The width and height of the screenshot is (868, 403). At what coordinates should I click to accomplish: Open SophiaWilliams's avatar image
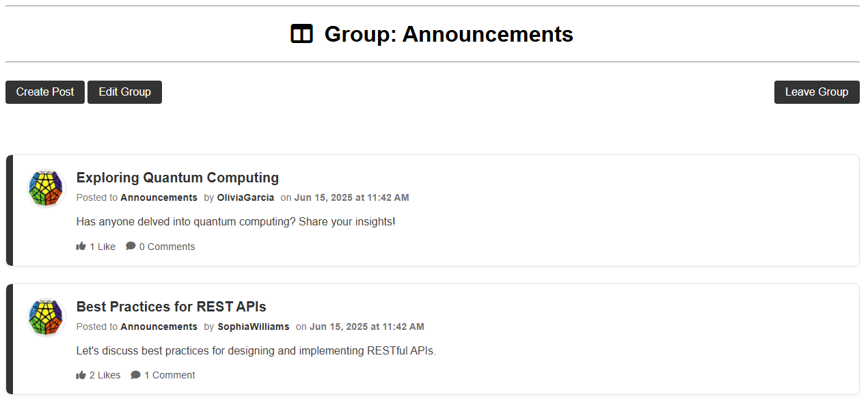coord(45,317)
